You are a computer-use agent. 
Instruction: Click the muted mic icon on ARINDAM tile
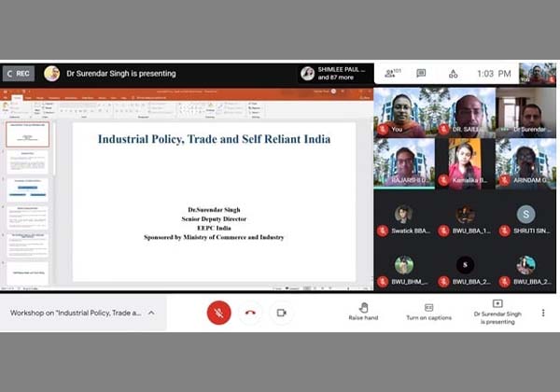(x=505, y=180)
